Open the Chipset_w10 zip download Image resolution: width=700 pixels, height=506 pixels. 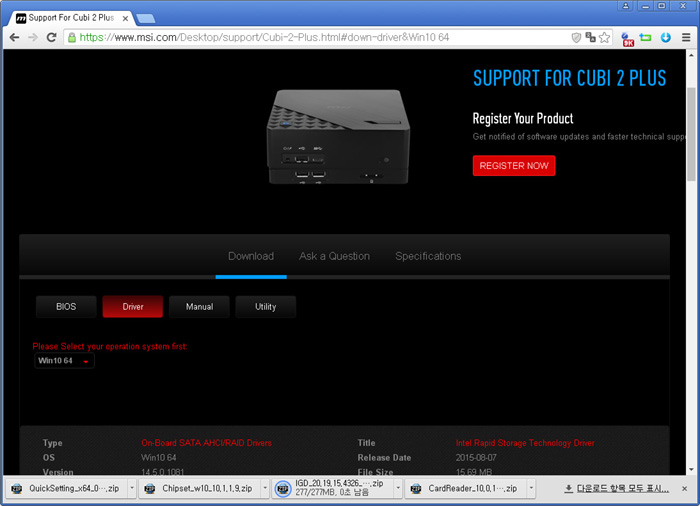[200, 489]
